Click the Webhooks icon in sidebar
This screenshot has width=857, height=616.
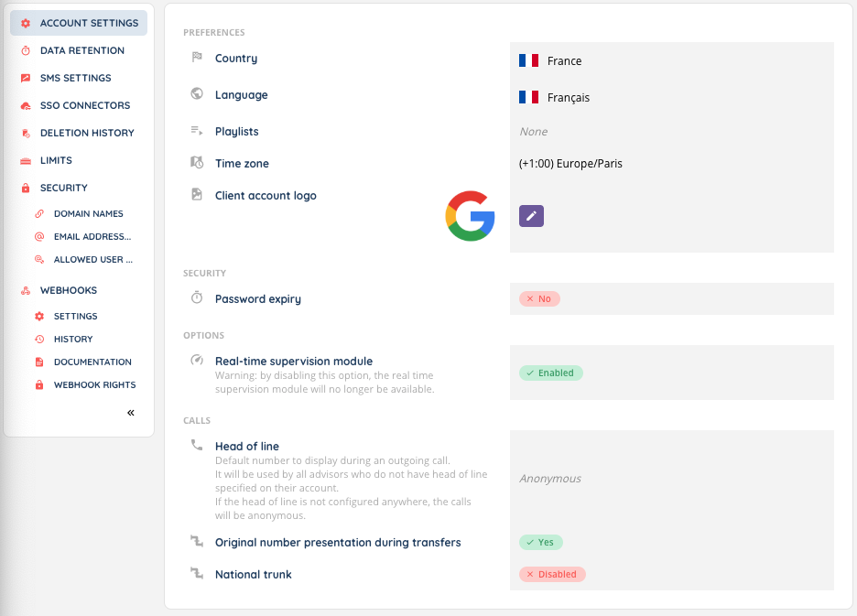[x=26, y=290]
